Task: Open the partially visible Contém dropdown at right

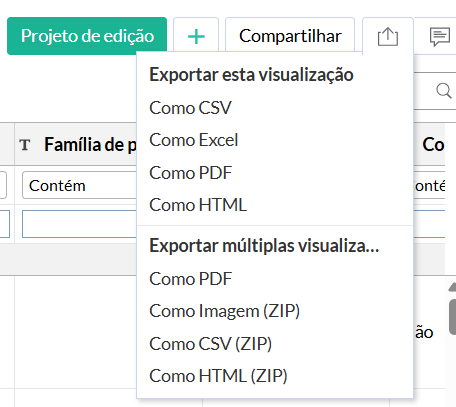Action: pyautogui.click(x=429, y=185)
